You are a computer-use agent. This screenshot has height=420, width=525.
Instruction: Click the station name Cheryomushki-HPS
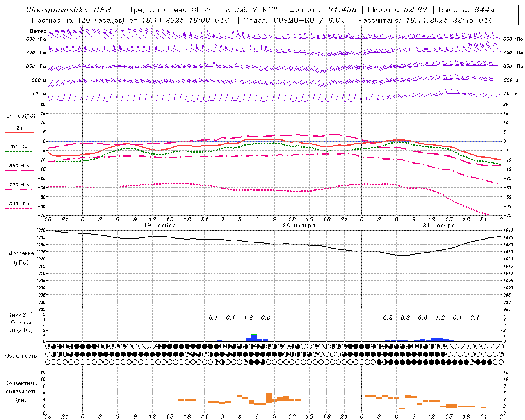(x=68, y=10)
